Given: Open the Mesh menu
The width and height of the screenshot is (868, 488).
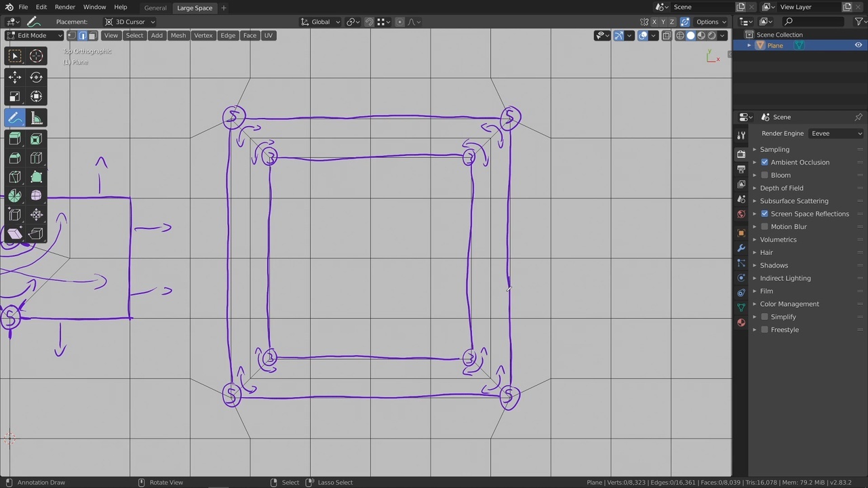Looking at the screenshot, I should [x=178, y=35].
